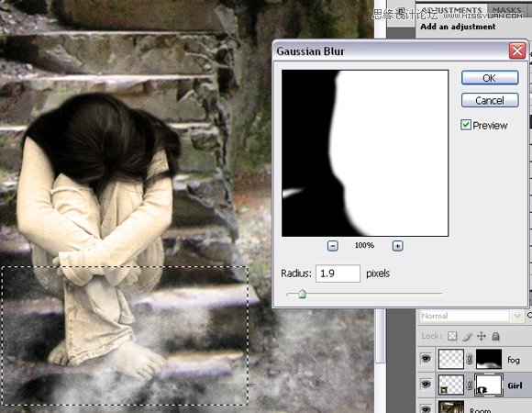Screen dimensions: 532x413
Task: Click the fog layer name
Action: (x=514, y=360)
